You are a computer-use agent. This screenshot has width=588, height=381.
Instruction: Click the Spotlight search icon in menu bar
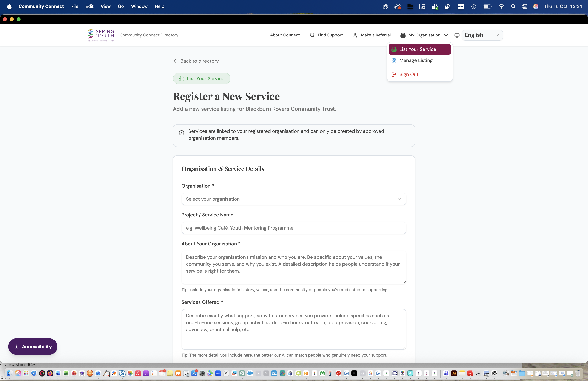(513, 6)
